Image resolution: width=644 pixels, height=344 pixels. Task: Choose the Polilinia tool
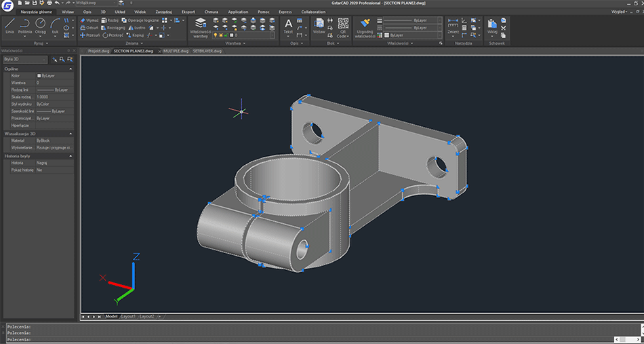coord(25,25)
